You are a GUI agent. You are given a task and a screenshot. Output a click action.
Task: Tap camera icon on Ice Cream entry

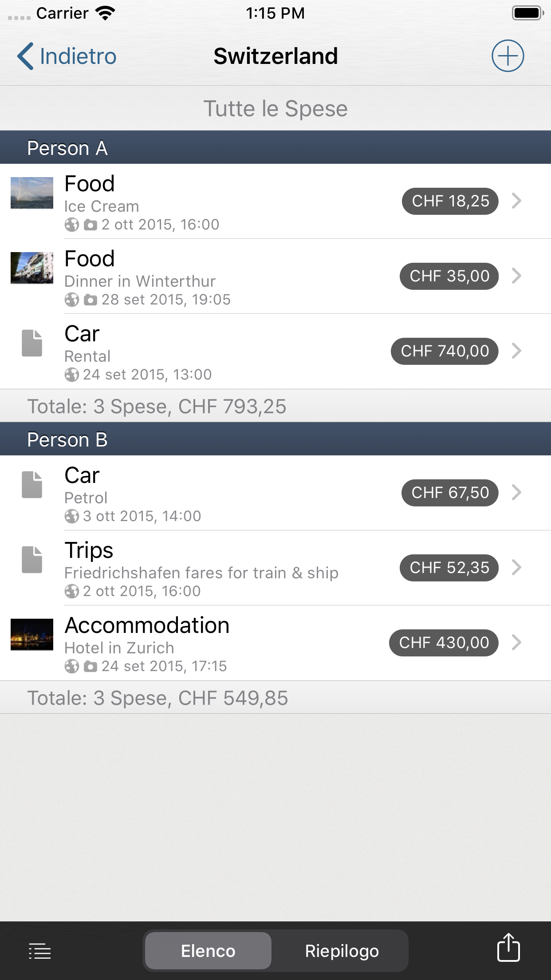point(91,225)
